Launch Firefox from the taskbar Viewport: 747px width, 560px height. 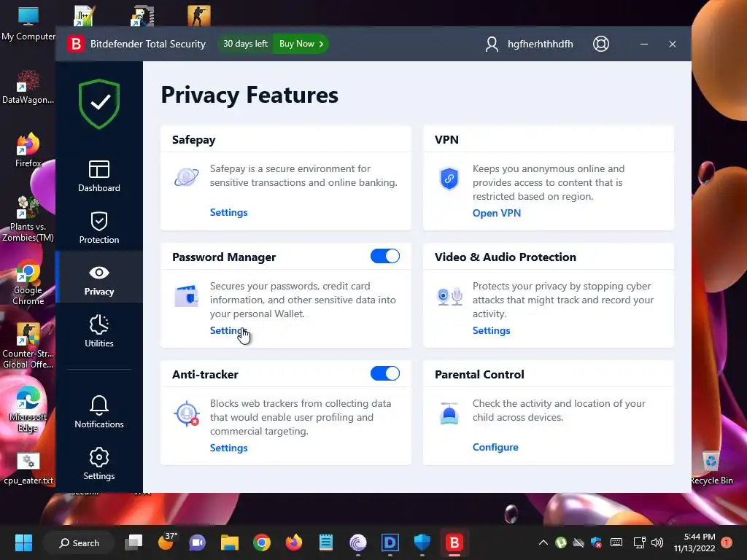(x=294, y=542)
